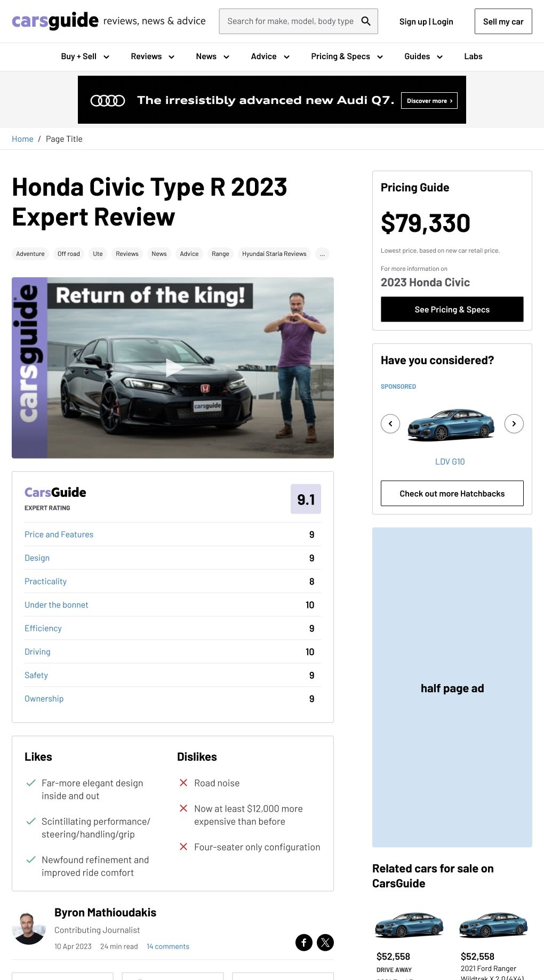This screenshot has height=980, width=544.
Task: Show more tags with the ellipsis chip
Action: (x=322, y=254)
